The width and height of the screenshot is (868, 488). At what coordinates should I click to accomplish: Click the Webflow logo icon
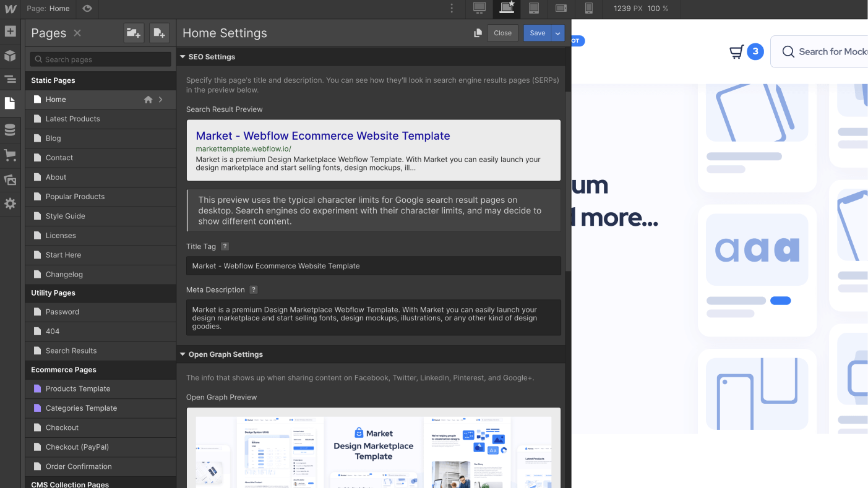(10, 9)
